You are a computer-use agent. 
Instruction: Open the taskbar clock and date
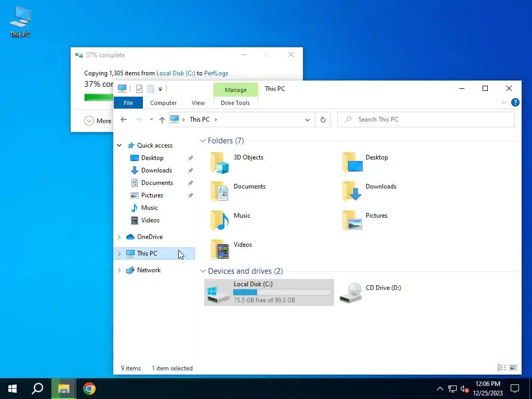click(488, 389)
